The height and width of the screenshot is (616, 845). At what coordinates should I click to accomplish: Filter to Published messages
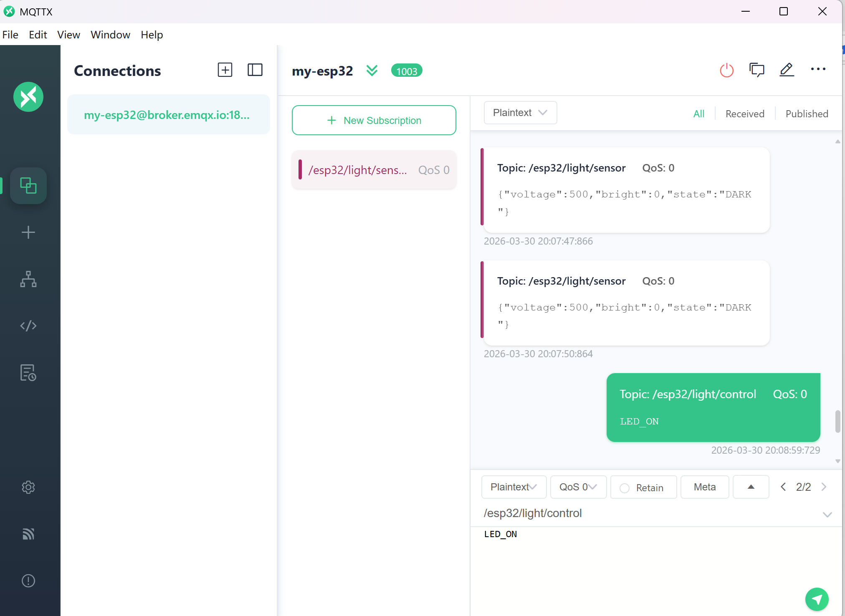807,114
